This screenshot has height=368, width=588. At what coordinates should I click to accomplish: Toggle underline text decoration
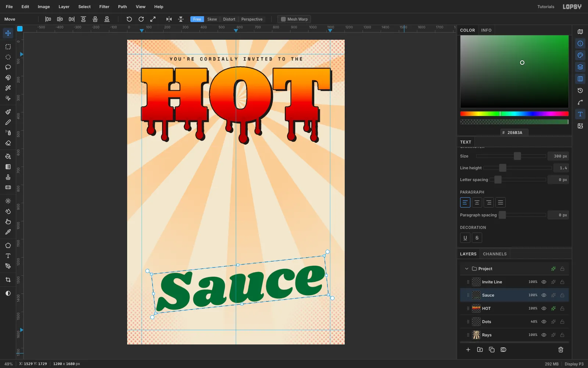465,238
